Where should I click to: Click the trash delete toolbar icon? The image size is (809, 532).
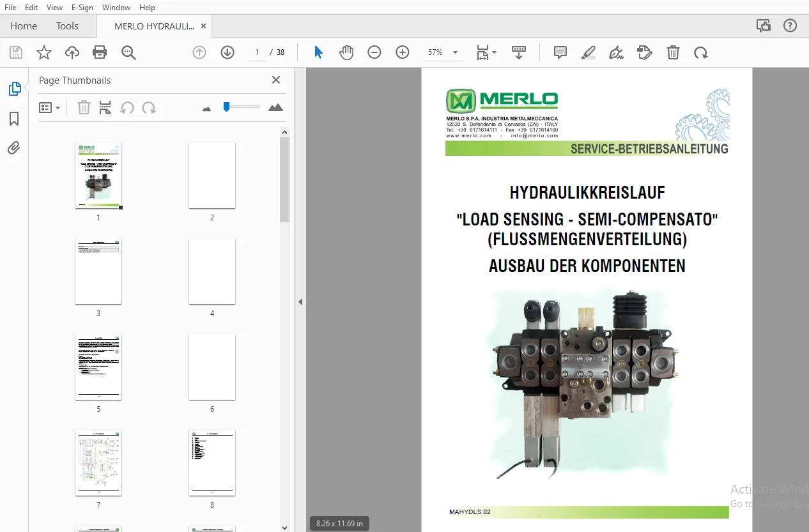(673, 52)
